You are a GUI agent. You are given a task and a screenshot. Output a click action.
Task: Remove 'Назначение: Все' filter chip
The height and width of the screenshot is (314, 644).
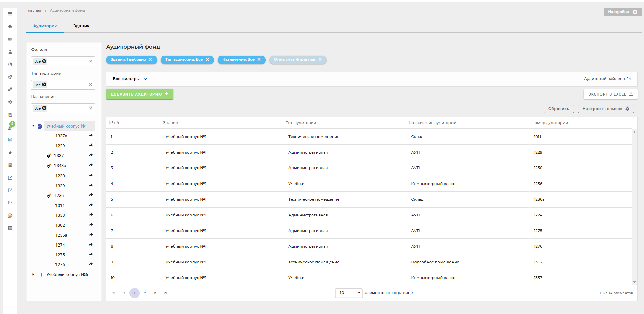point(259,60)
